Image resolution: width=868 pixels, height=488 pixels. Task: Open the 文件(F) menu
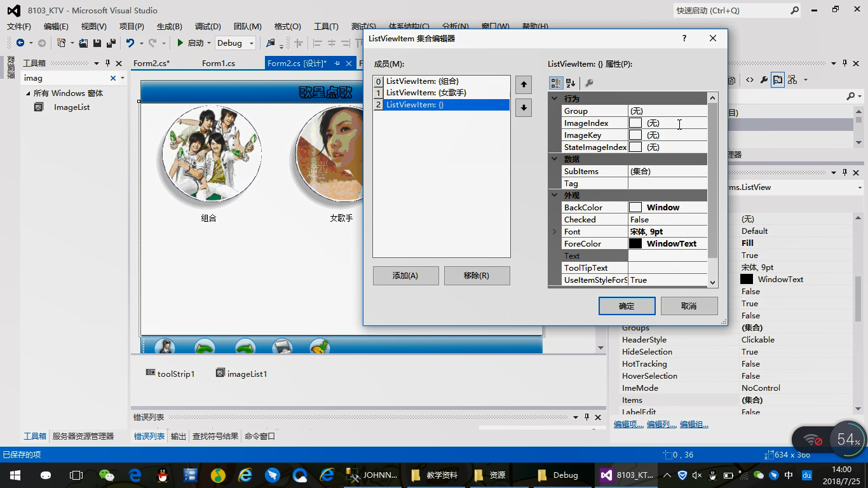point(19,26)
